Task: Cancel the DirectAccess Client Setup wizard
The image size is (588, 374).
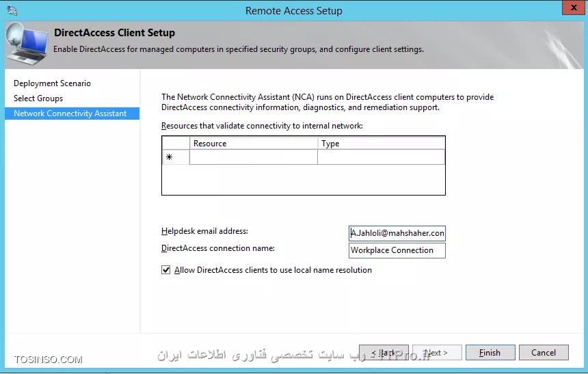Action: click(544, 353)
